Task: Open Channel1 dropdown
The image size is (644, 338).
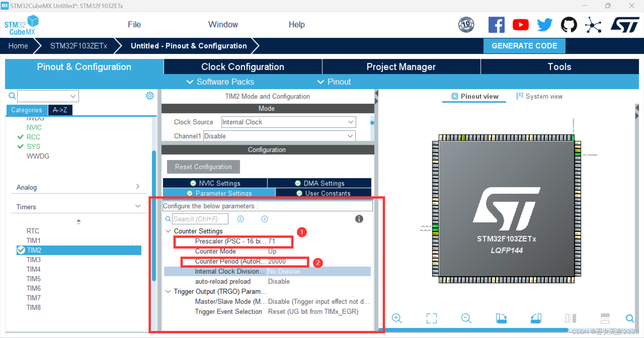Action: (279, 136)
